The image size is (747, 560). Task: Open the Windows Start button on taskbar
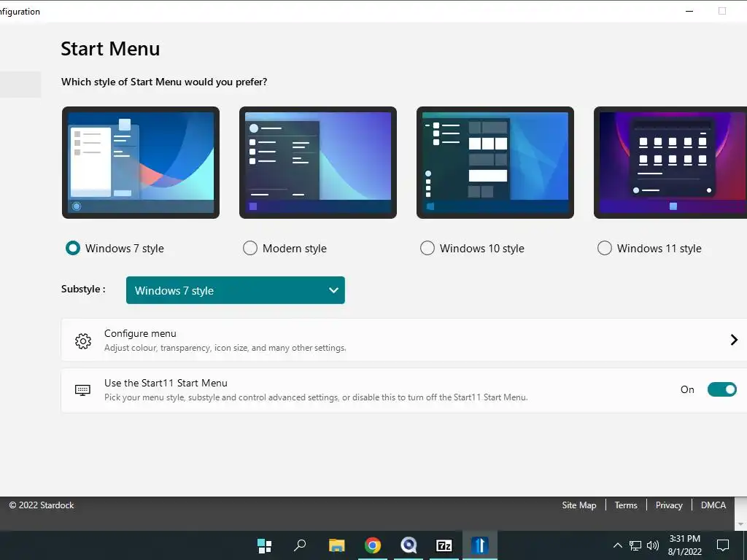pos(264,545)
